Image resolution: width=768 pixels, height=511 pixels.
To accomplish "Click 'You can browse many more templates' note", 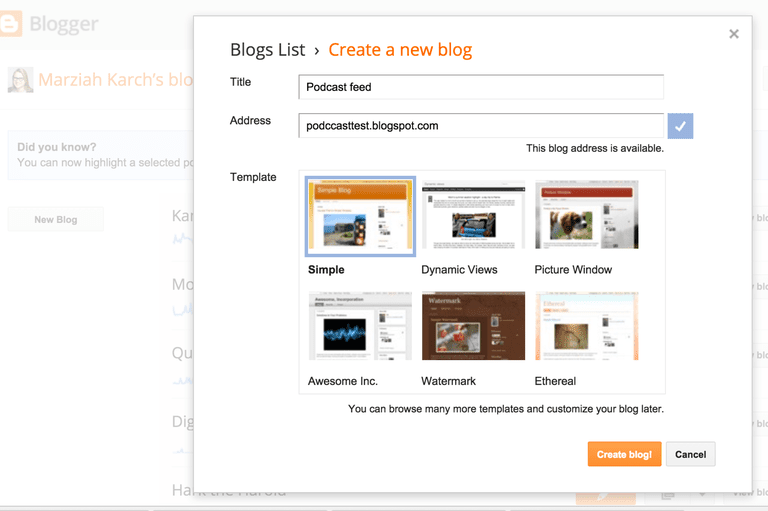I will click(506, 409).
